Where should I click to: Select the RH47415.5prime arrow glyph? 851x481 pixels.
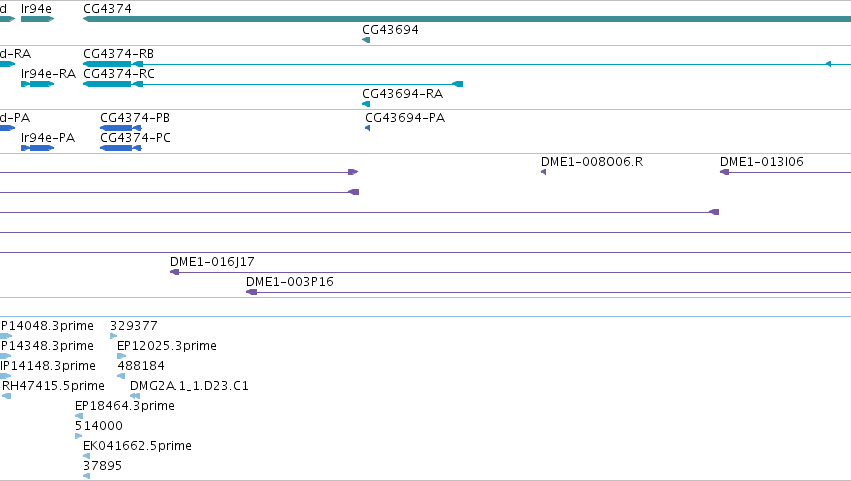pos(7,396)
